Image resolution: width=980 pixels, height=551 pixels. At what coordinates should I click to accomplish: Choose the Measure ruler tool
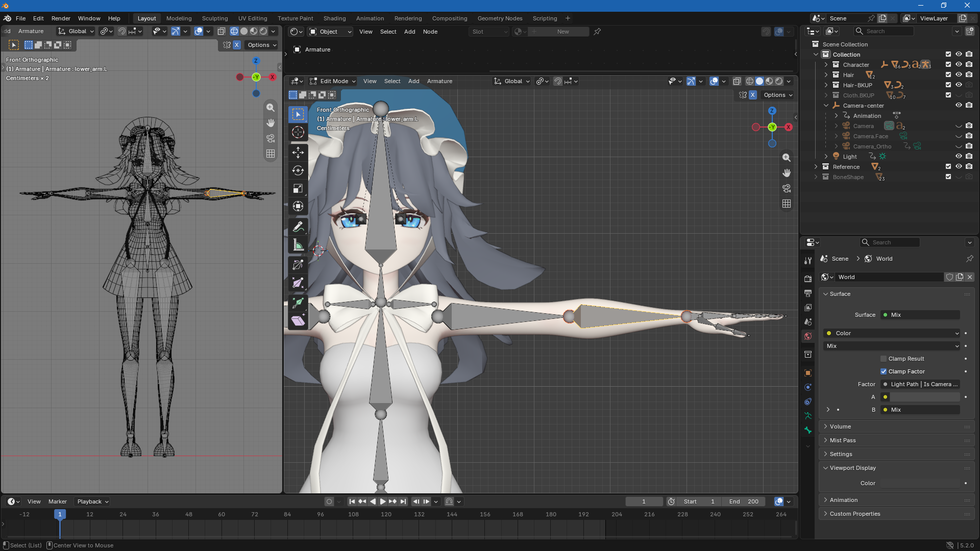tap(298, 245)
